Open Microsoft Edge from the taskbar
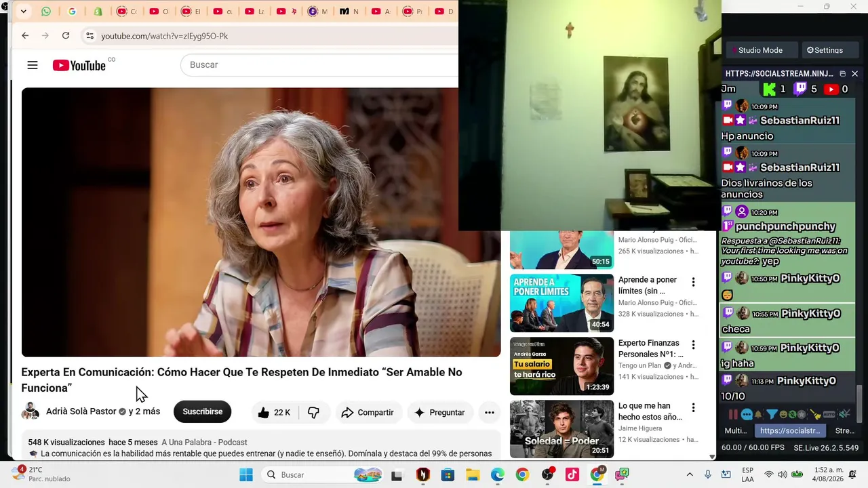 [498, 474]
